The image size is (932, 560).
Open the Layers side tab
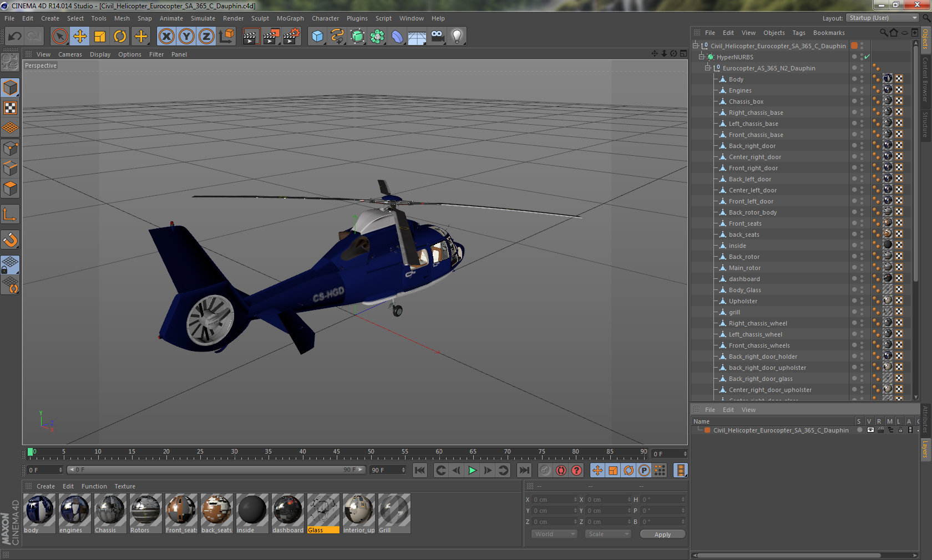point(925,449)
